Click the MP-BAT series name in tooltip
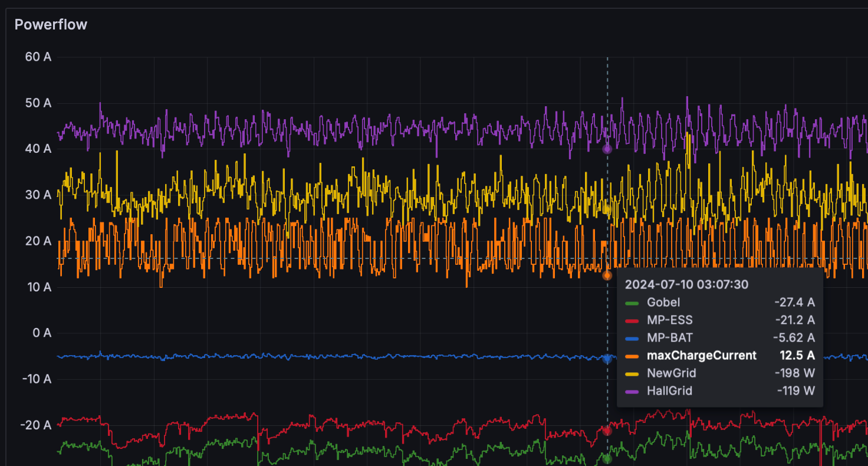 tap(670, 338)
